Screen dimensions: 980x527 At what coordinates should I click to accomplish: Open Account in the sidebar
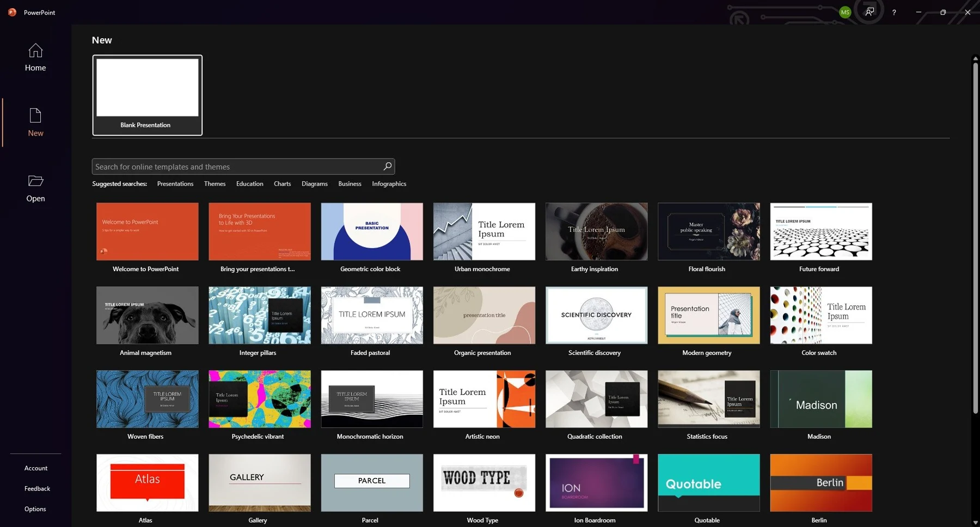pyautogui.click(x=36, y=468)
